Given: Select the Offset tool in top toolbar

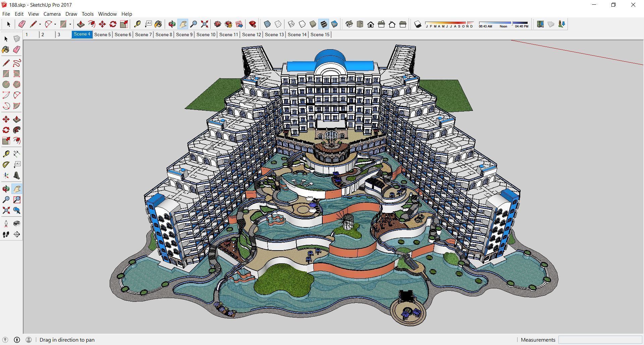Looking at the screenshot, I should click(x=91, y=24).
